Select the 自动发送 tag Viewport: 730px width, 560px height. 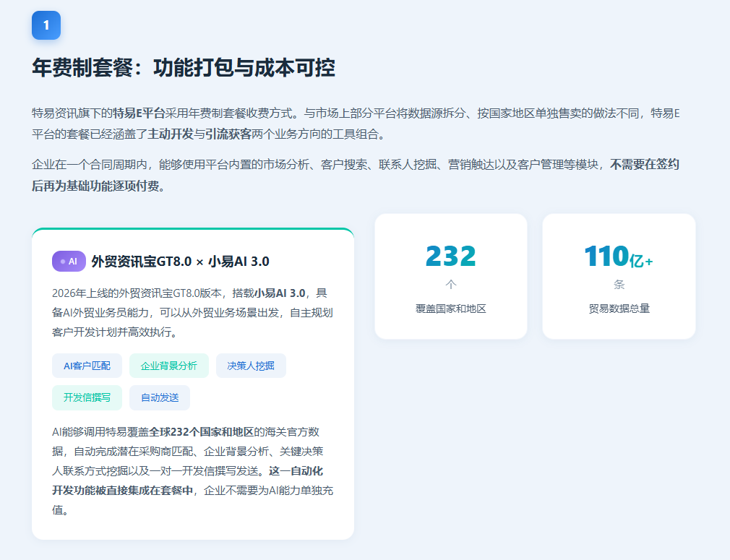click(160, 397)
